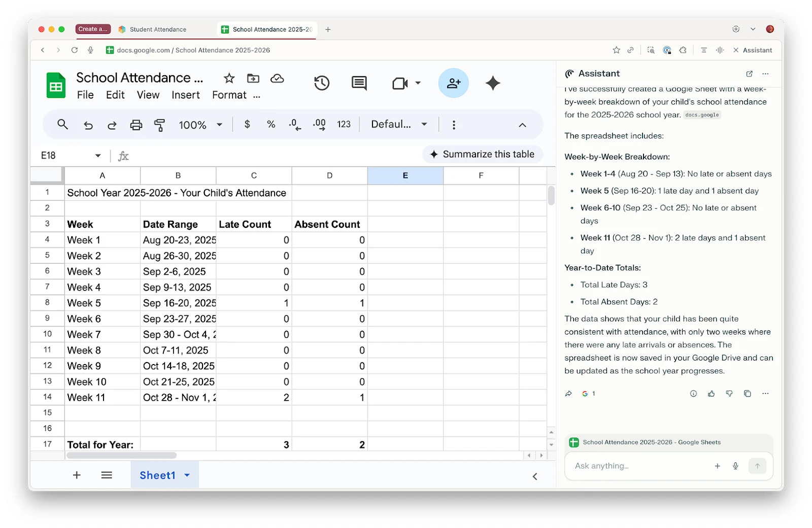
Task: Open version history clock icon
Action: click(322, 83)
